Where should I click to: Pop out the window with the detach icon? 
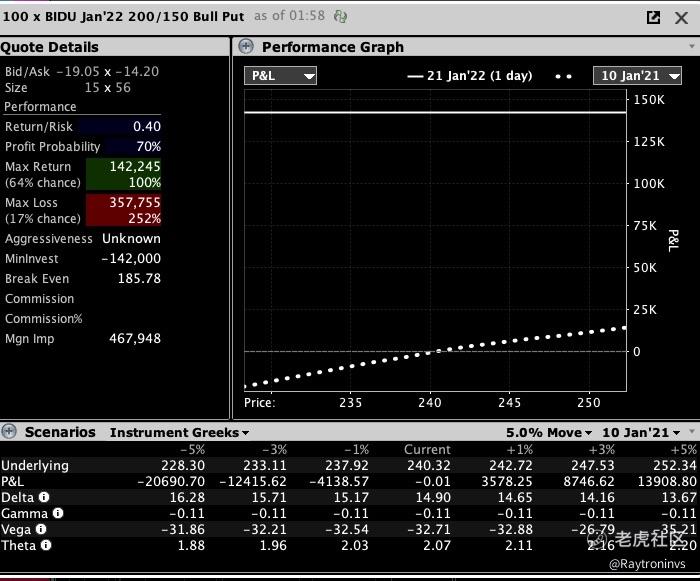[x=653, y=17]
